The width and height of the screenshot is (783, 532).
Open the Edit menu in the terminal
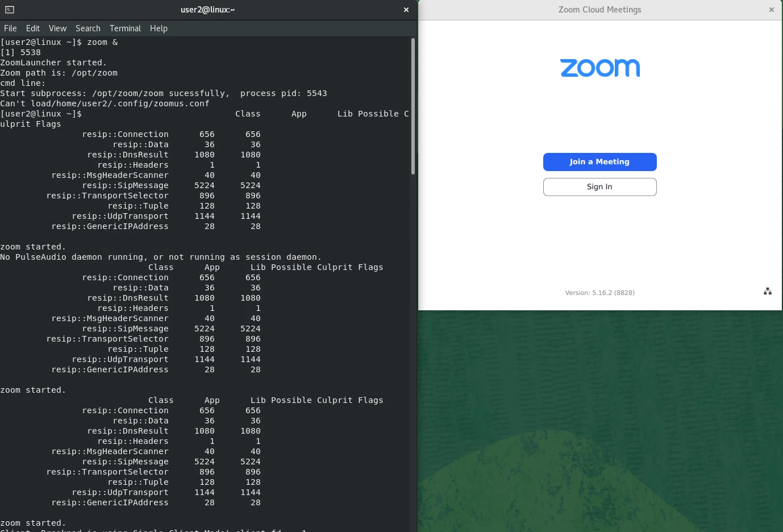[33, 28]
